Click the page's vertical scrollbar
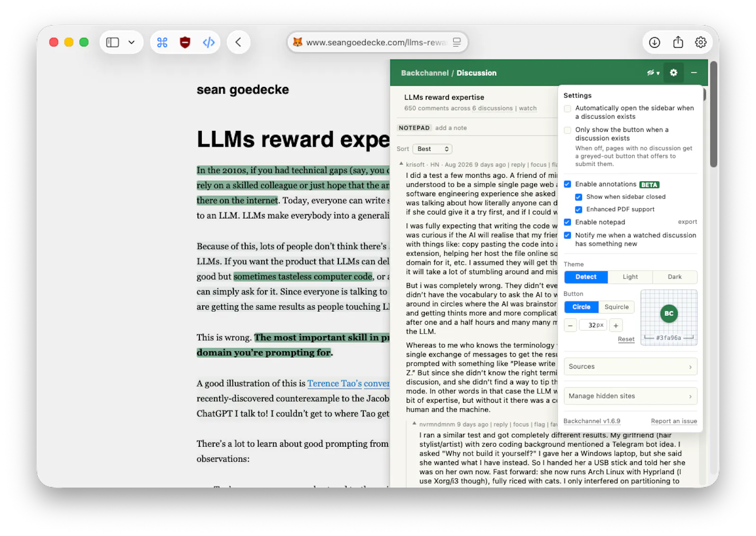 coord(713,114)
